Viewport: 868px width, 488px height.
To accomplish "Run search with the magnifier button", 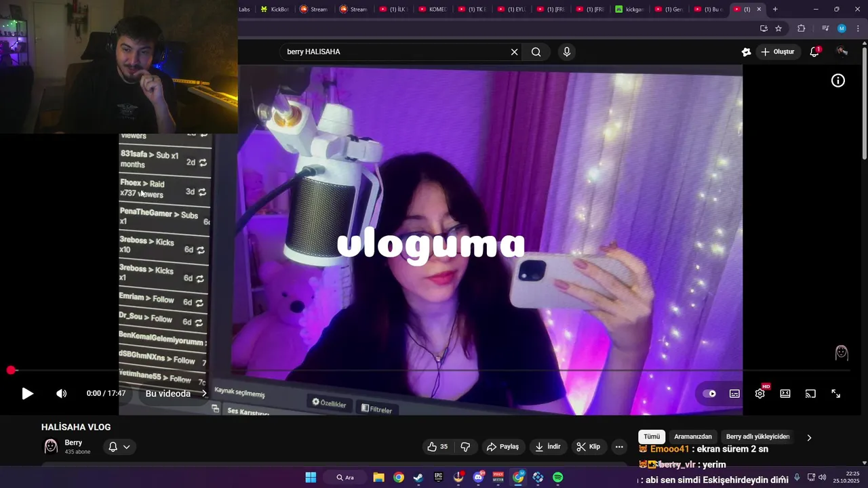I will 536,52.
